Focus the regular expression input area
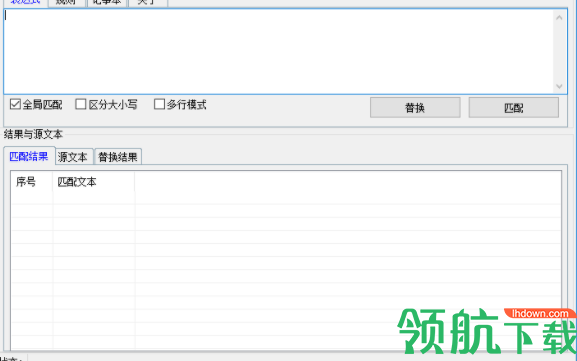Image resolution: width=577 pixels, height=361 pixels. [279, 52]
